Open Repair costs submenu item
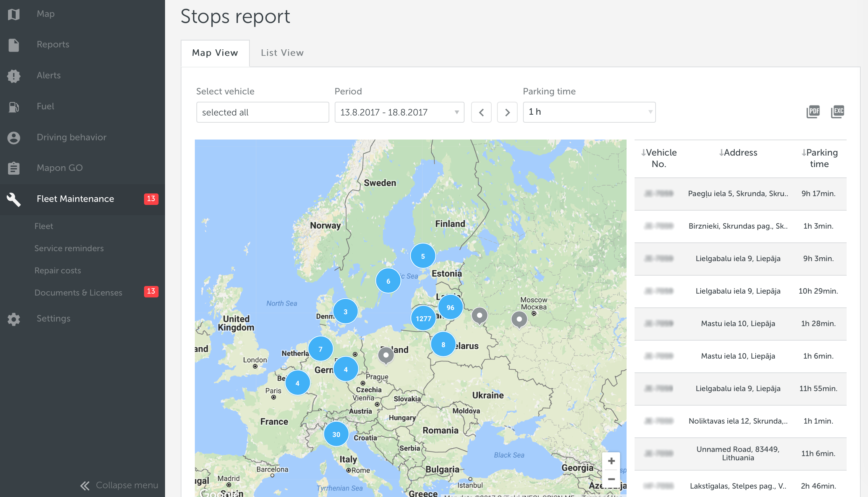This screenshot has width=868, height=497. tap(58, 270)
